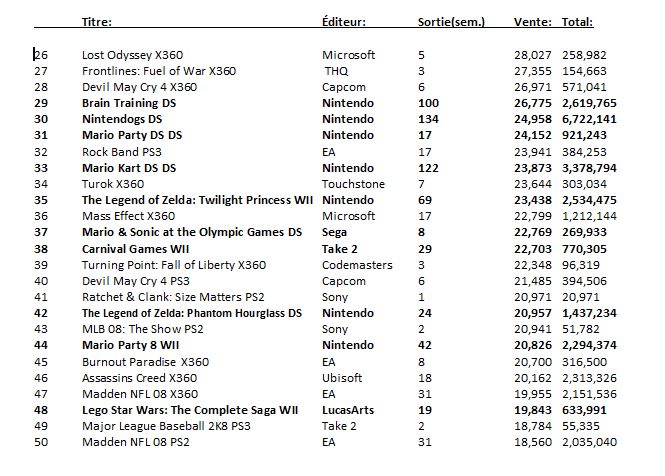Select the sales figure 28,027
The height and width of the screenshot is (476, 665).
(532, 54)
